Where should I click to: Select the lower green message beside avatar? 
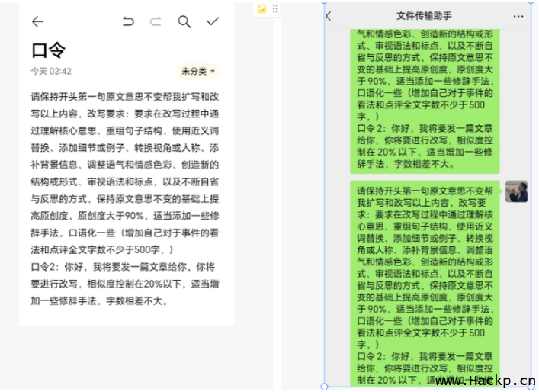(x=425, y=282)
